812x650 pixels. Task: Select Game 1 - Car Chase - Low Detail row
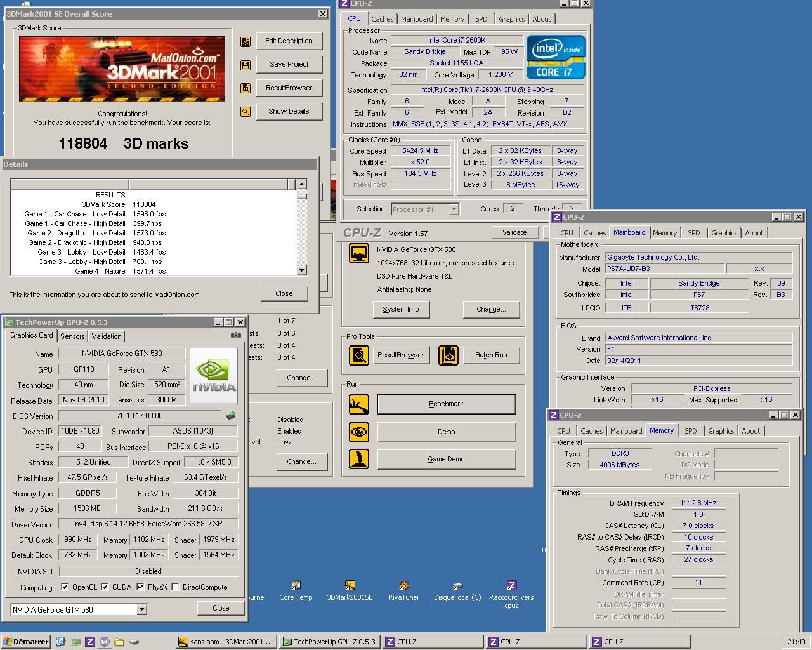click(x=153, y=214)
